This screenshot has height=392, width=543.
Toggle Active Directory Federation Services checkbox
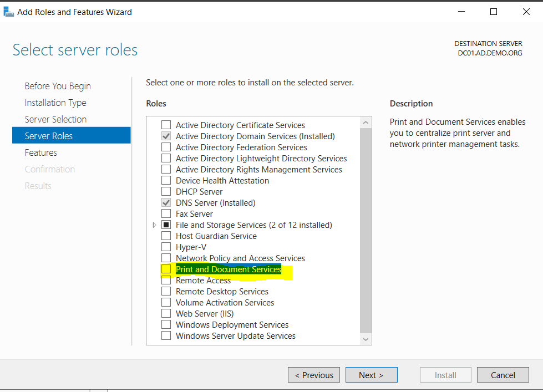(x=166, y=147)
